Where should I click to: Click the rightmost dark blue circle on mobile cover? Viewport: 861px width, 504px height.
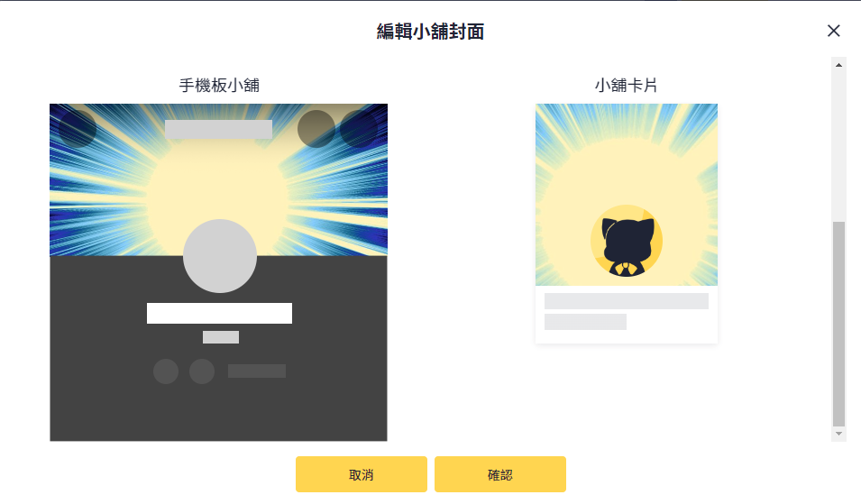coord(359,129)
